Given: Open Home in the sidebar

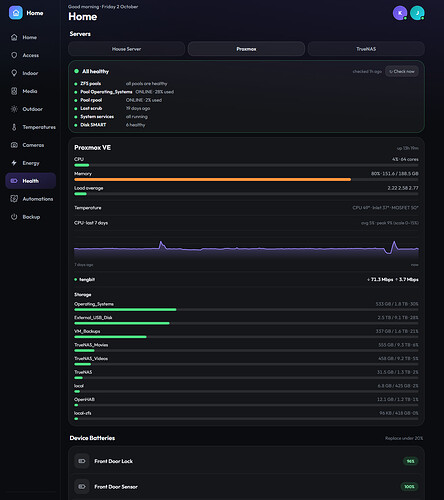Looking at the screenshot, I should (30, 37).
